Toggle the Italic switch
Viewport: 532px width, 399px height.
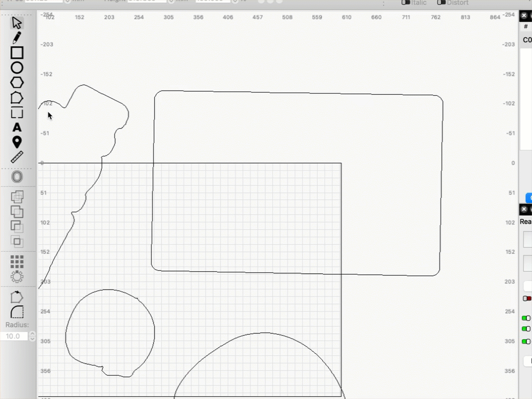pos(405,3)
